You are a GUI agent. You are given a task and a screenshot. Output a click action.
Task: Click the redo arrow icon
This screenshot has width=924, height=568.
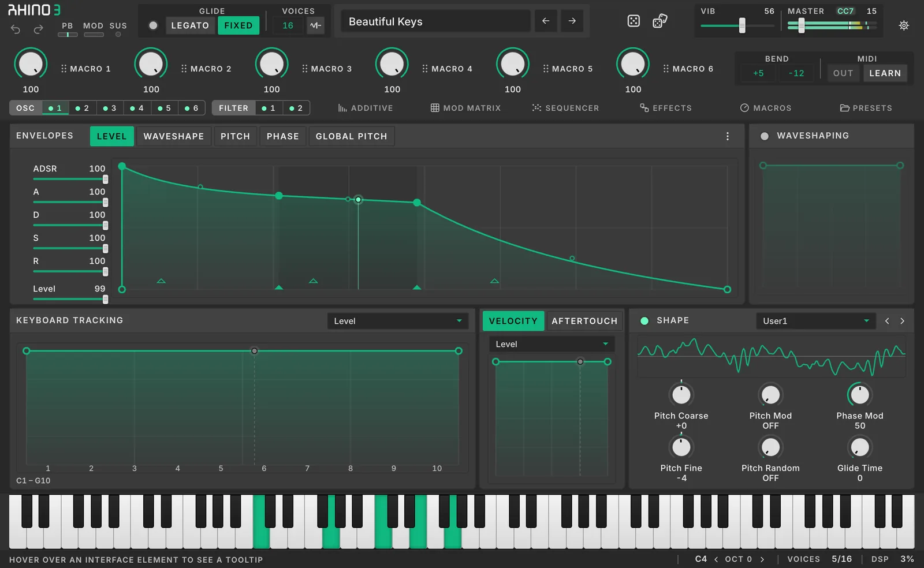[x=38, y=29]
